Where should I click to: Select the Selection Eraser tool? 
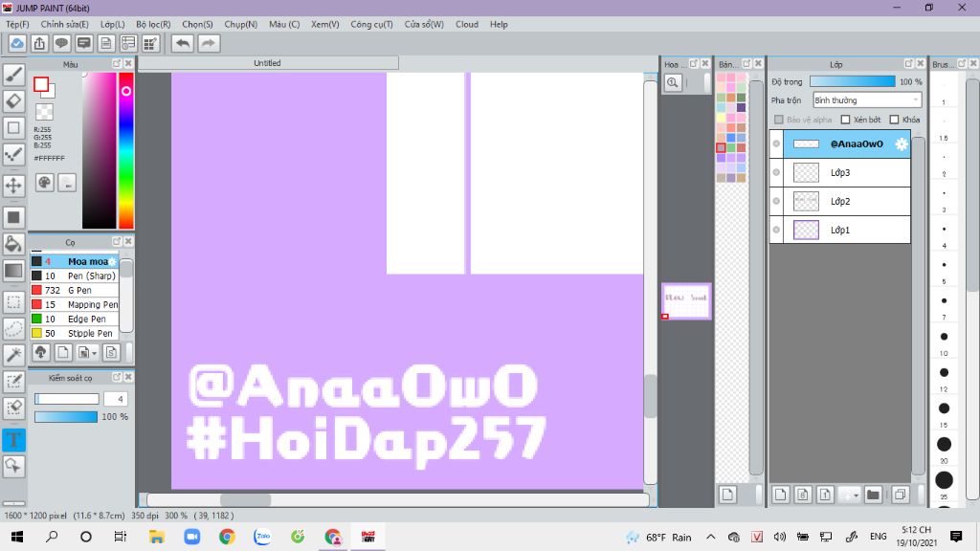pos(13,408)
